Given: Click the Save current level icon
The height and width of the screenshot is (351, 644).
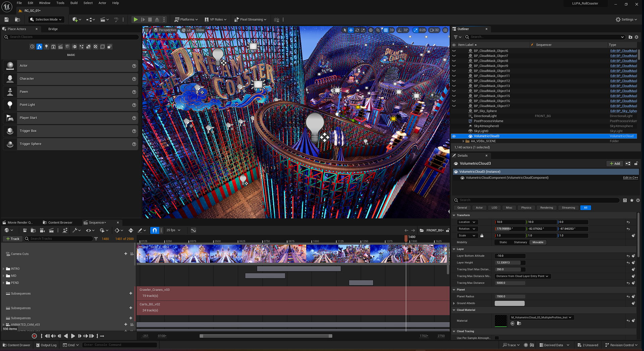Looking at the screenshot, I should [x=6, y=19].
